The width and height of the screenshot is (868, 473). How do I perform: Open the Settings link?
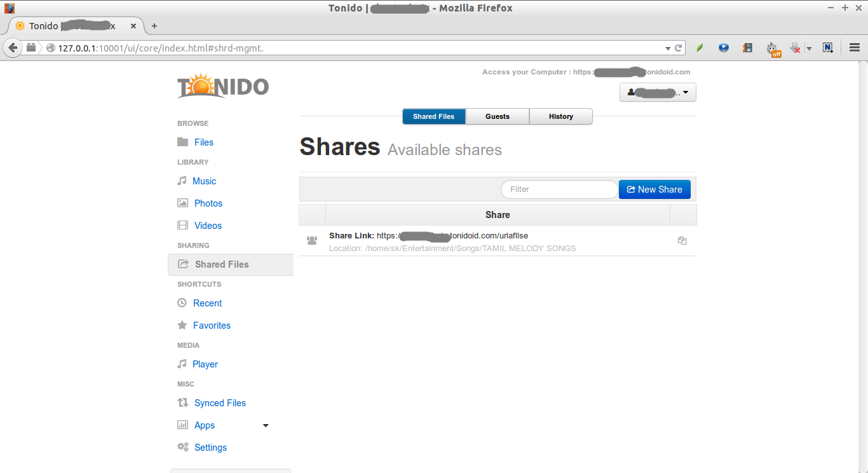click(x=210, y=448)
